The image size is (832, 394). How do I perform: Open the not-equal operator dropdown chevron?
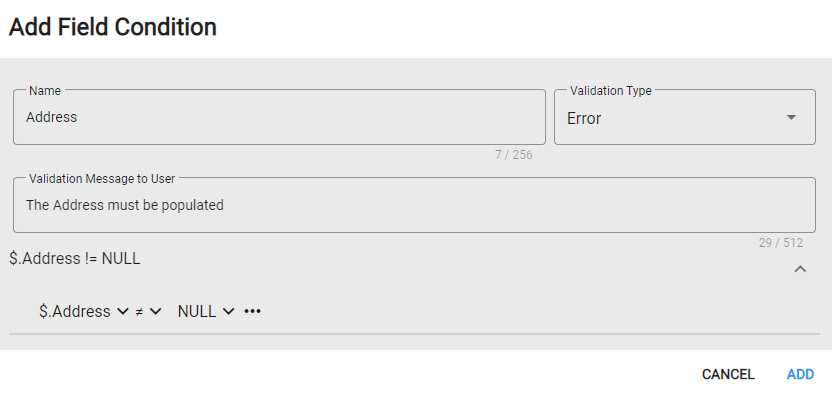pos(155,312)
